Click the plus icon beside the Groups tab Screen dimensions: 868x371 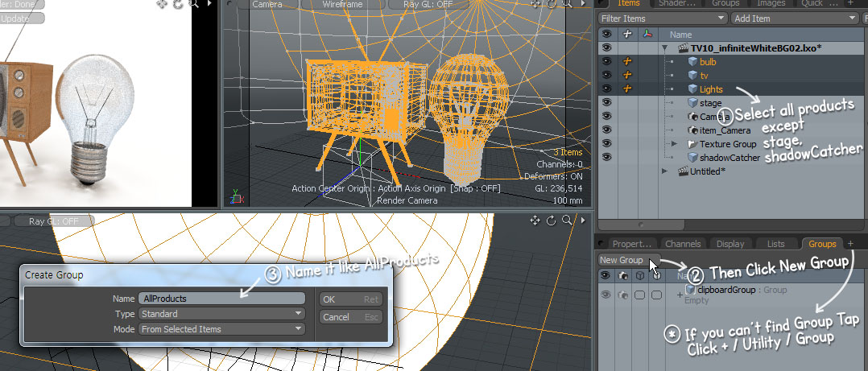coord(850,243)
